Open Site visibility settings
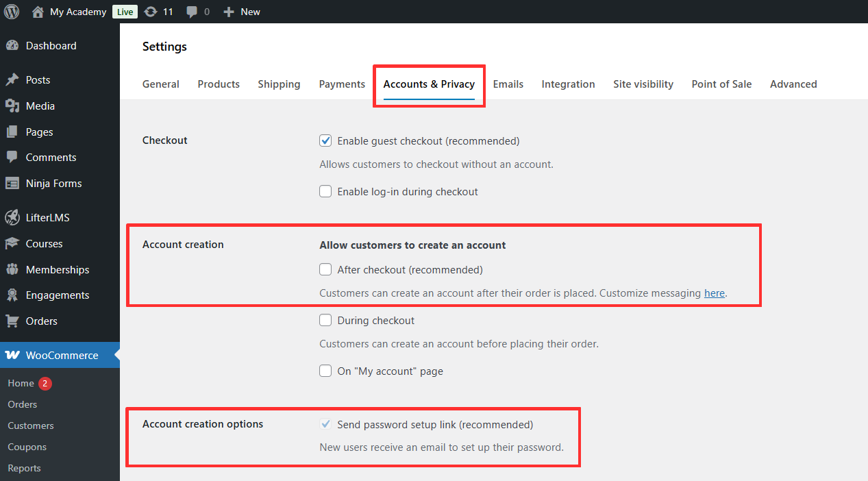The image size is (868, 481). (x=643, y=84)
